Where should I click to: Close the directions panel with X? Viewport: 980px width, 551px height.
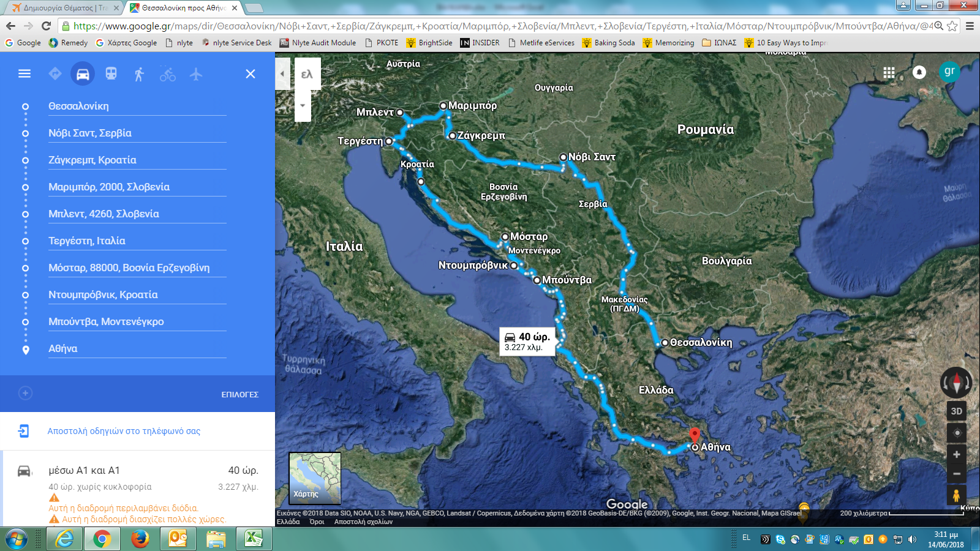(x=251, y=73)
